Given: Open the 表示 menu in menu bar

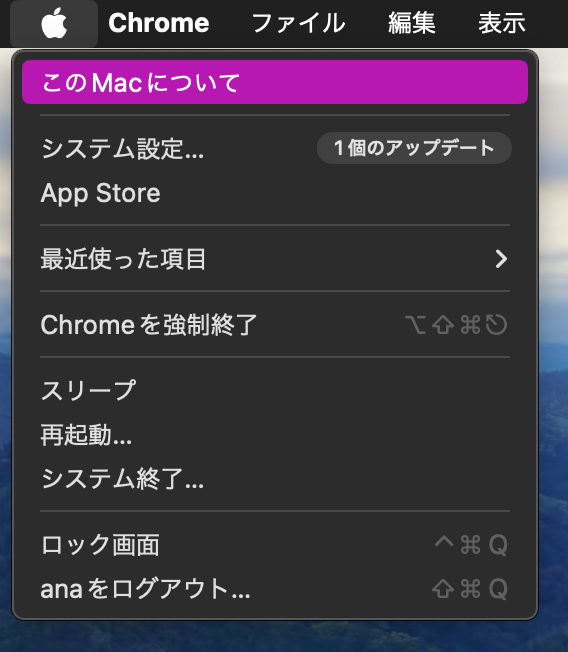Looking at the screenshot, I should pyautogui.click(x=501, y=23).
